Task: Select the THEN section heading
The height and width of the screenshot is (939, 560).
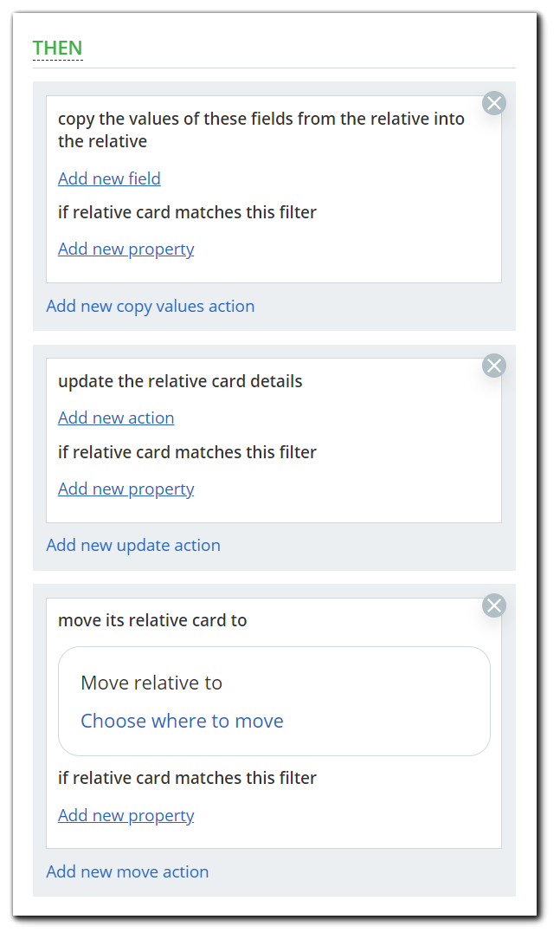Action: coord(57,48)
